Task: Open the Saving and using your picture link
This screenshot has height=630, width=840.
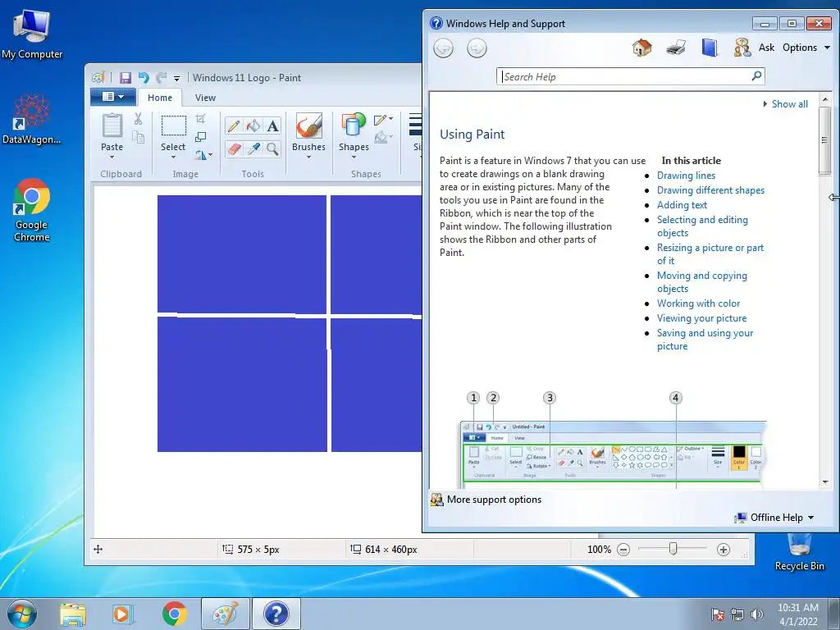Action: pyautogui.click(x=705, y=340)
